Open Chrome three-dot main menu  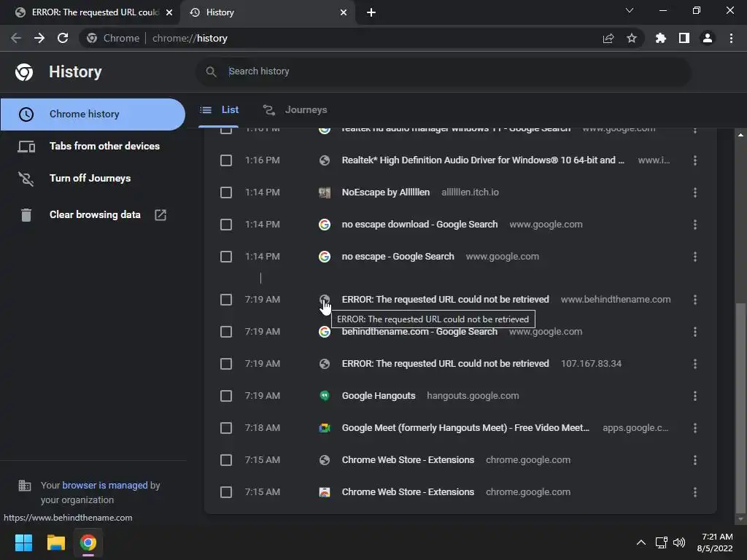(x=731, y=38)
